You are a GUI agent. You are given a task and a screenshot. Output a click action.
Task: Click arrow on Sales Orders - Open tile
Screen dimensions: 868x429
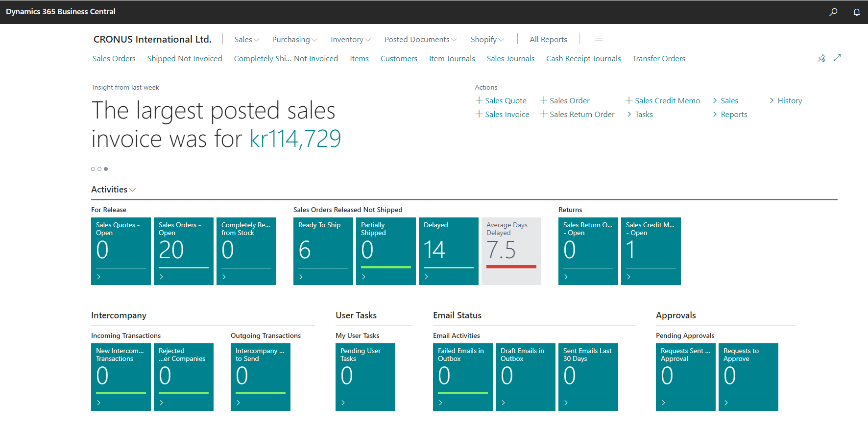point(161,277)
